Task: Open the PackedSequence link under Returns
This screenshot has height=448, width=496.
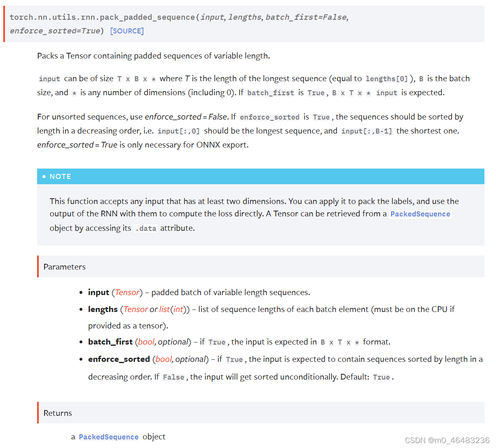Action: point(109,437)
